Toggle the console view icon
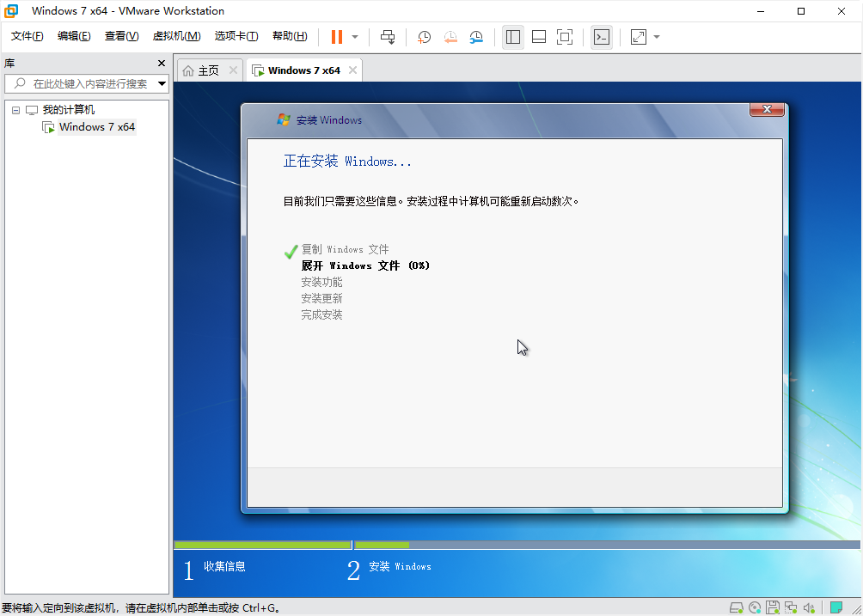Screen dimensions: 863x616 pos(602,37)
